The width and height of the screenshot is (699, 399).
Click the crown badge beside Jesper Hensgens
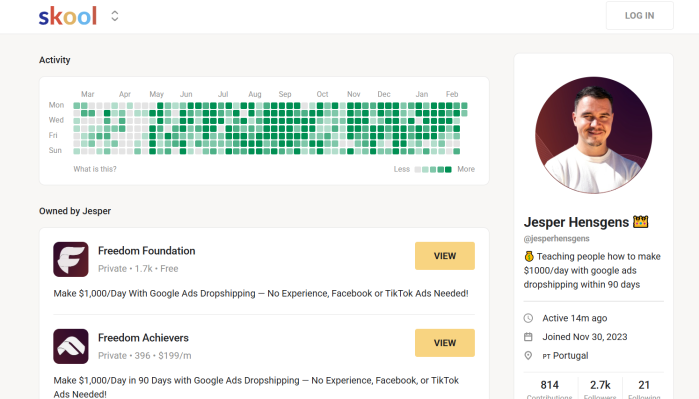641,222
